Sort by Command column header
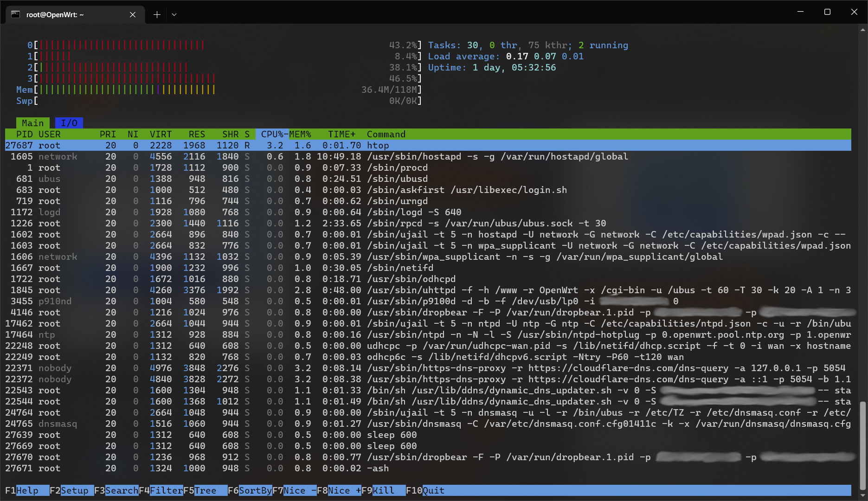 pos(386,134)
